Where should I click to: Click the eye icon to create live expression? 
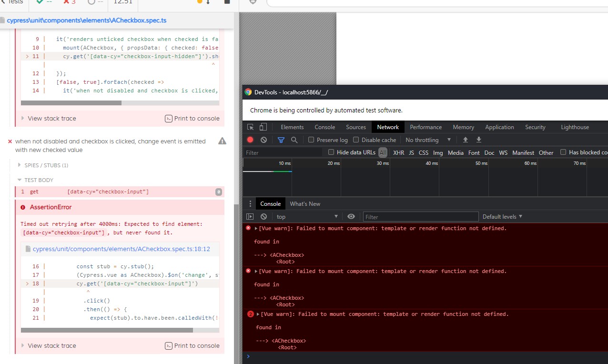[x=351, y=216]
